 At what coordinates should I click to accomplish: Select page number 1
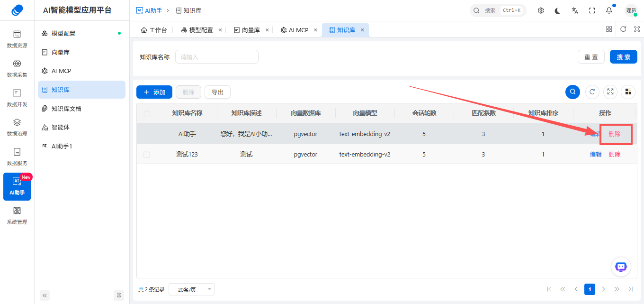tap(590, 289)
